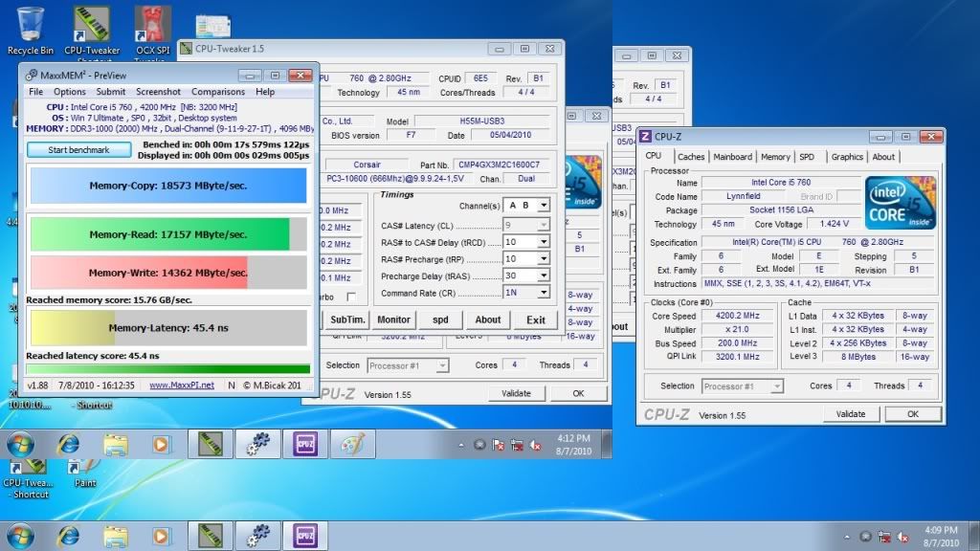The image size is (980, 551).
Task: Expand the Channel(s) A B dropdown
Action: coord(544,206)
